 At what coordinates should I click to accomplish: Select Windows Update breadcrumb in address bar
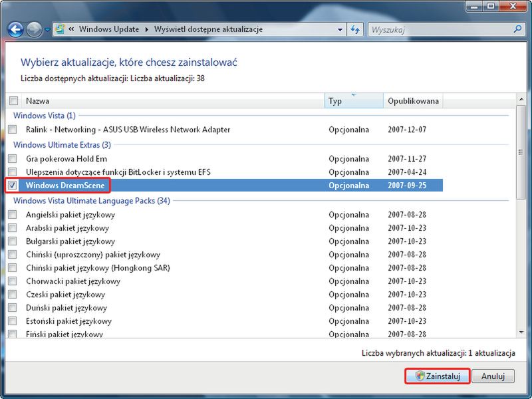[109, 29]
